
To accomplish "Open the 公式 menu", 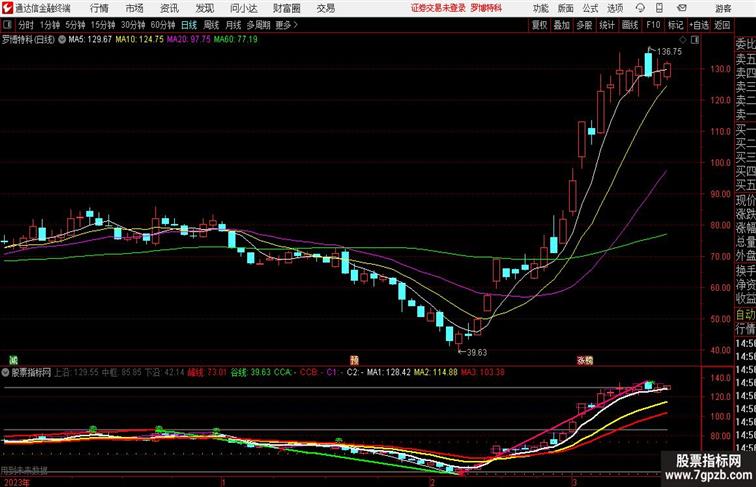I will point(590,8).
